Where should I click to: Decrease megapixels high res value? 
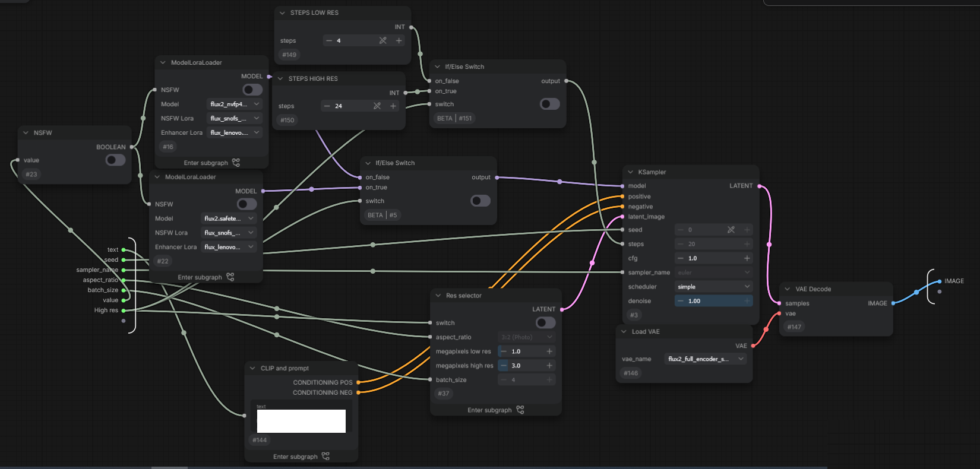[504, 366]
